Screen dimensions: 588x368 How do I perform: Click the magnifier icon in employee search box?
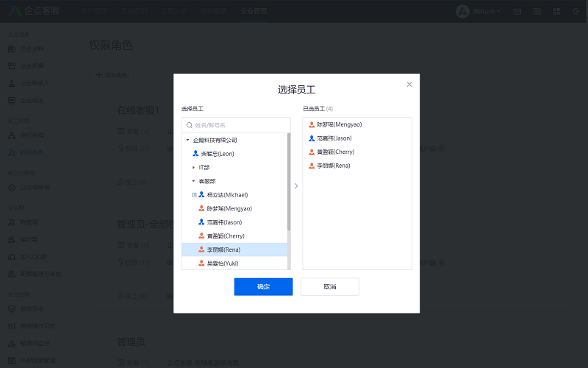click(x=189, y=125)
